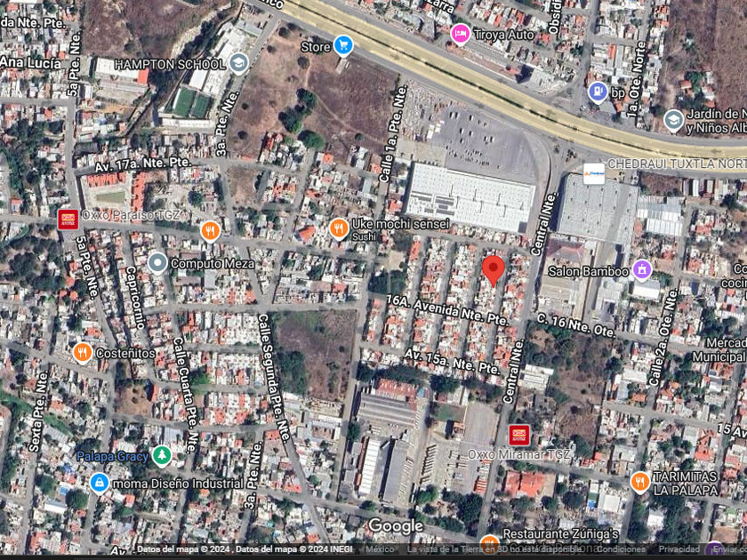Click the HAMPTON SCHOOL label
The image size is (747, 560).
coord(170,64)
